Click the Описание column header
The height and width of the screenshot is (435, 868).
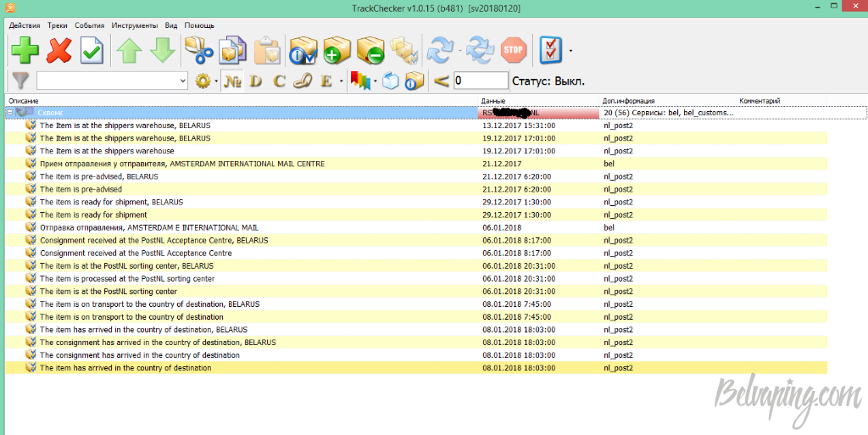click(x=242, y=101)
